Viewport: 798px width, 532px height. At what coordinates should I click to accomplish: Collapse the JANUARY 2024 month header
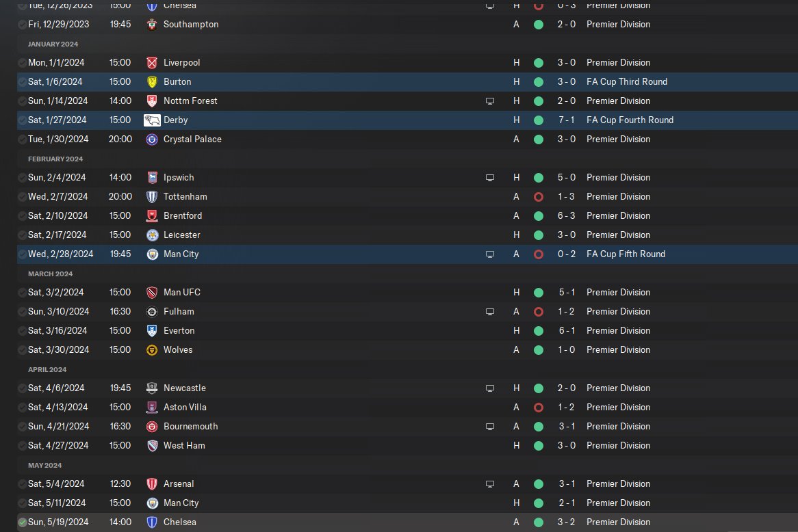pyautogui.click(x=53, y=44)
